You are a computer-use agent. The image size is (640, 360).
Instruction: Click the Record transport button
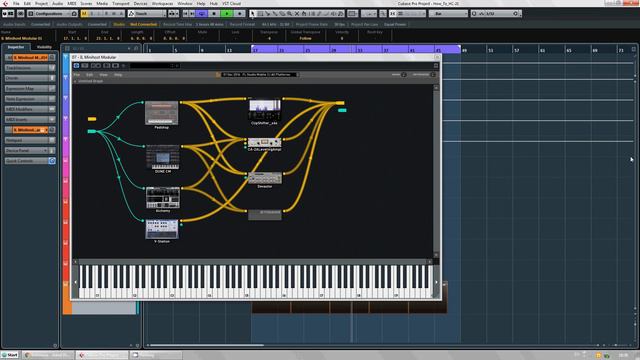click(240, 13)
